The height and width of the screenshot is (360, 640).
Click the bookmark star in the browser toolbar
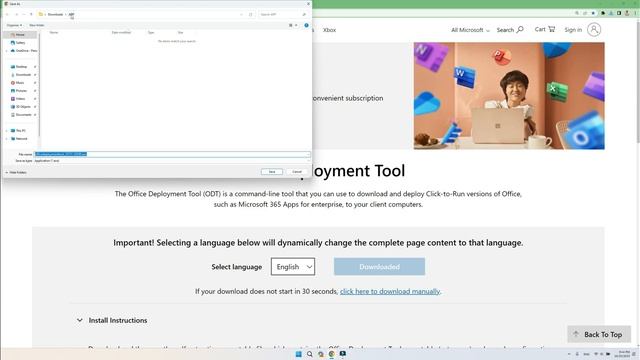[x=593, y=13]
